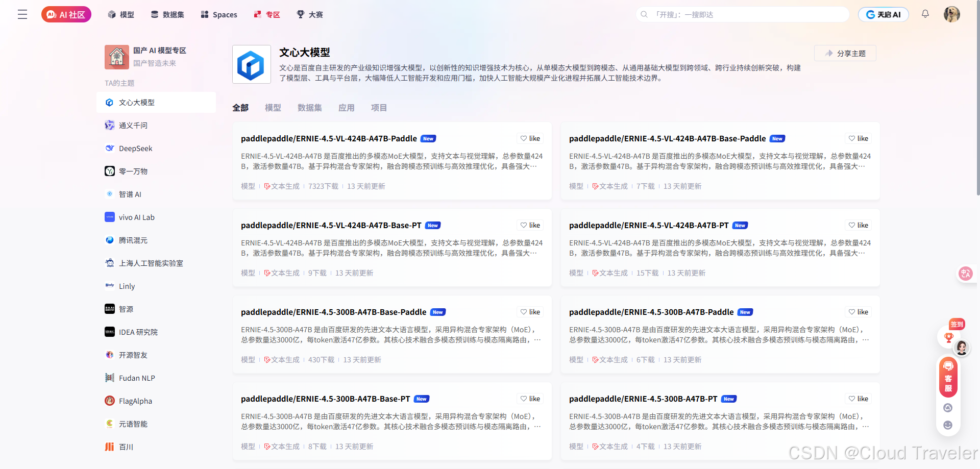Select 通义千问 icon in sidebar
This screenshot has width=980, height=469.
110,125
